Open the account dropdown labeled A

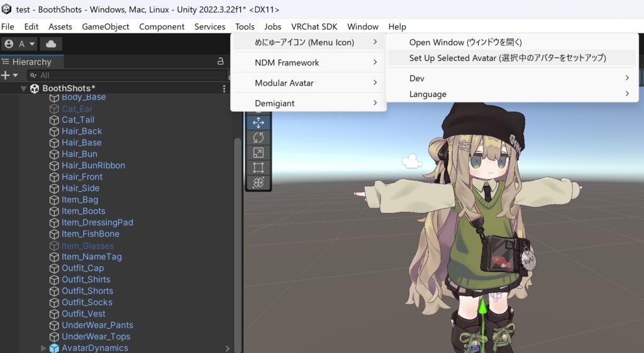tap(19, 44)
